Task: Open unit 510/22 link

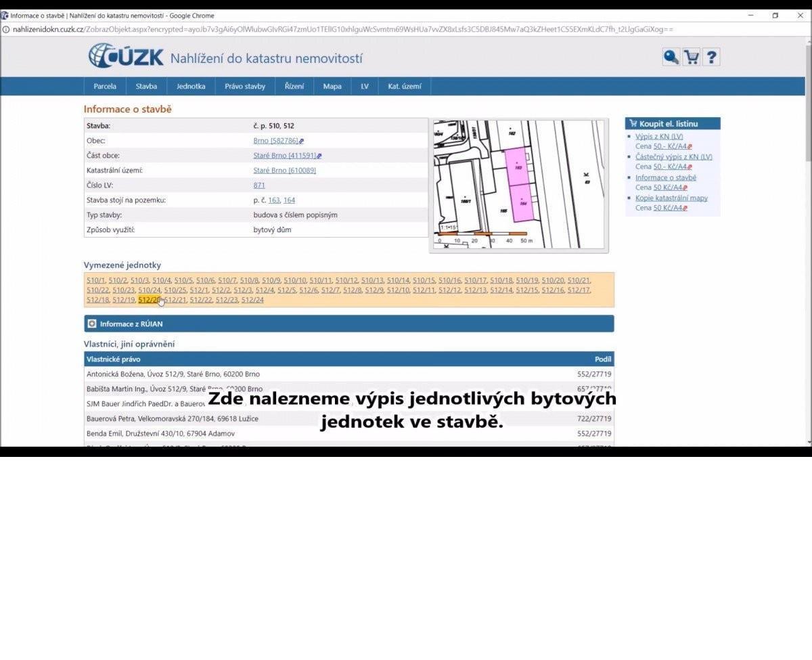Action: pos(97,290)
